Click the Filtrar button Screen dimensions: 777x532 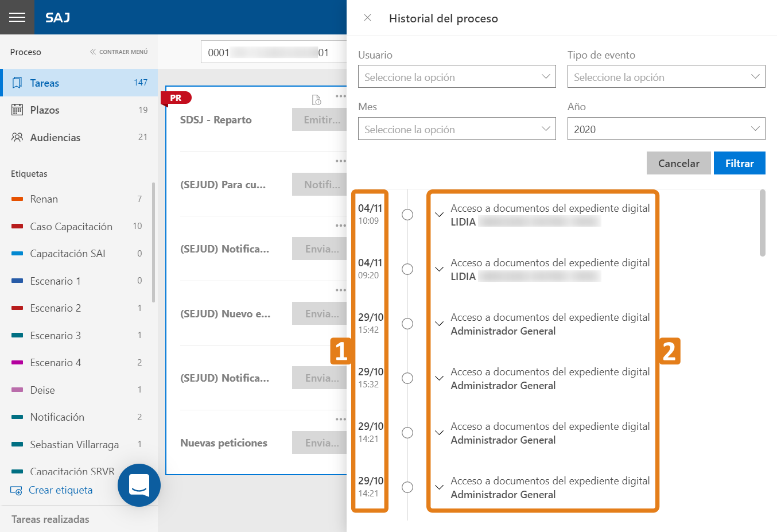point(739,163)
